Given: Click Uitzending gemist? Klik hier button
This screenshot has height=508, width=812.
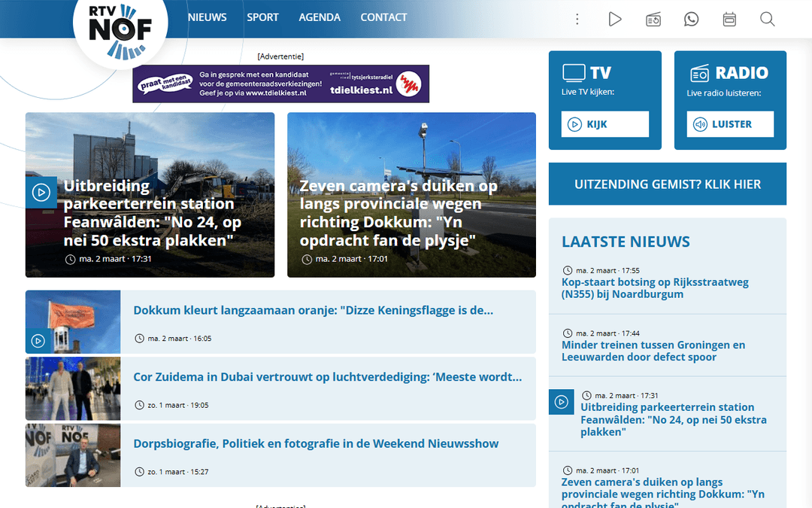Looking at the screenshot, I should coord(668,184).
